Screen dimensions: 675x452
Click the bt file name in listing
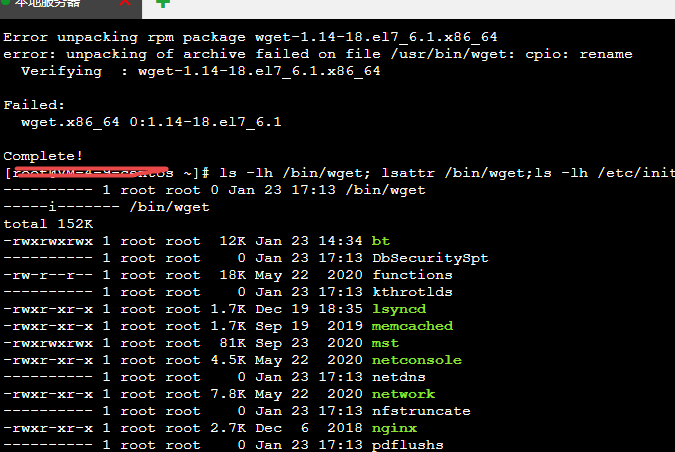coord(381,241)
